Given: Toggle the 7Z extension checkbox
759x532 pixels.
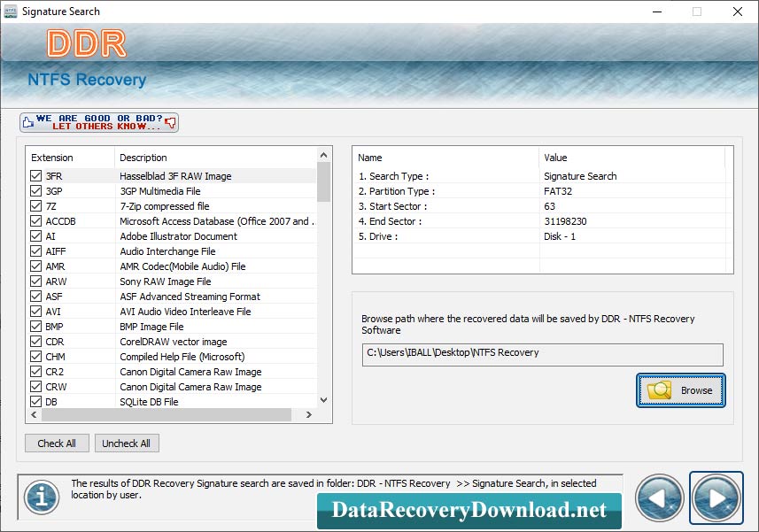Looking at the screenshot, I should tap(35, 206).
